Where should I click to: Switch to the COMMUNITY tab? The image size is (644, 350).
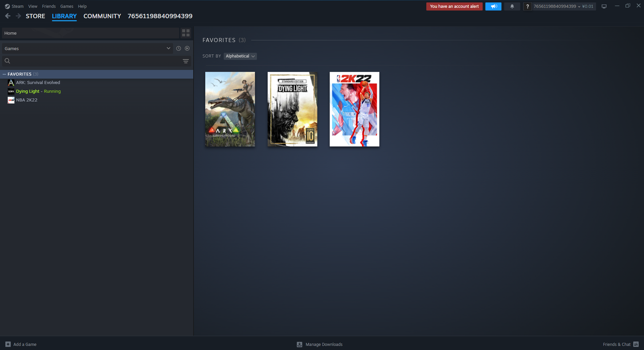coord(102,16)
